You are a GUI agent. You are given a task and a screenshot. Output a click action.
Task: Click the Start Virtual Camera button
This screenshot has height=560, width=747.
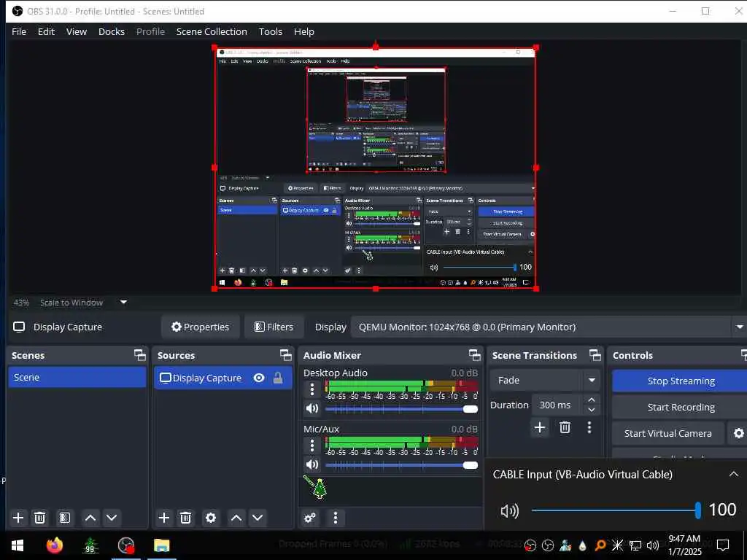click(668, 433)
